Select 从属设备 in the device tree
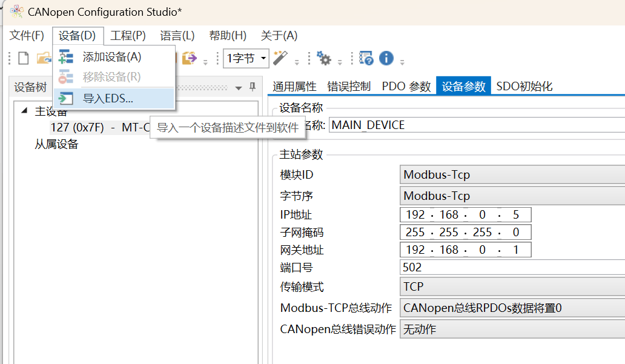The height and width of the screenshot is (364, 625). (x=56, y=144)
